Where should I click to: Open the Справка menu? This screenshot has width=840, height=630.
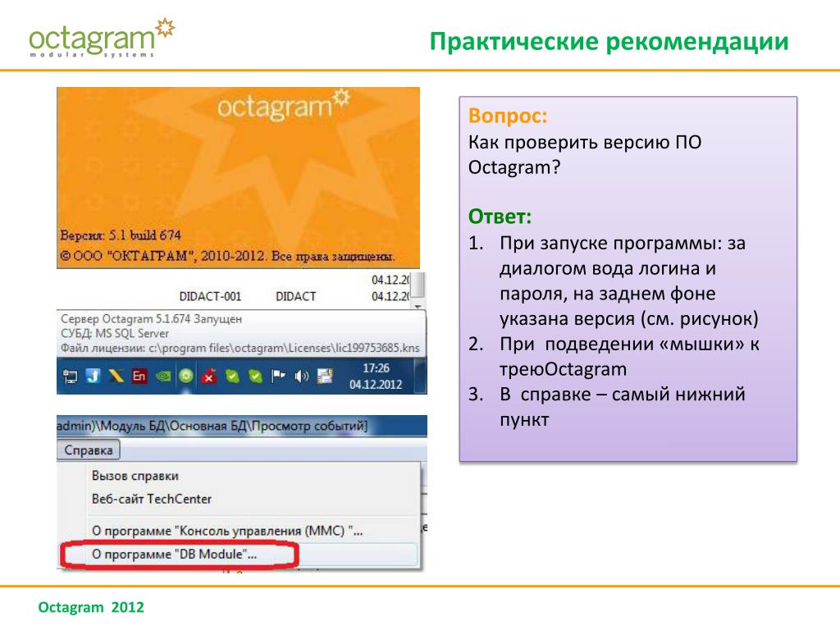[89, 450]
